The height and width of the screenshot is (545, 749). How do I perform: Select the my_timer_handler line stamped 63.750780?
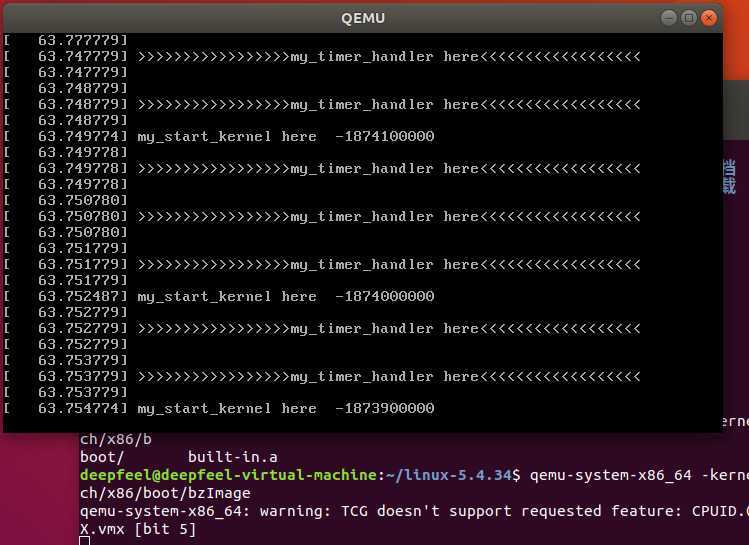point(322,217)
